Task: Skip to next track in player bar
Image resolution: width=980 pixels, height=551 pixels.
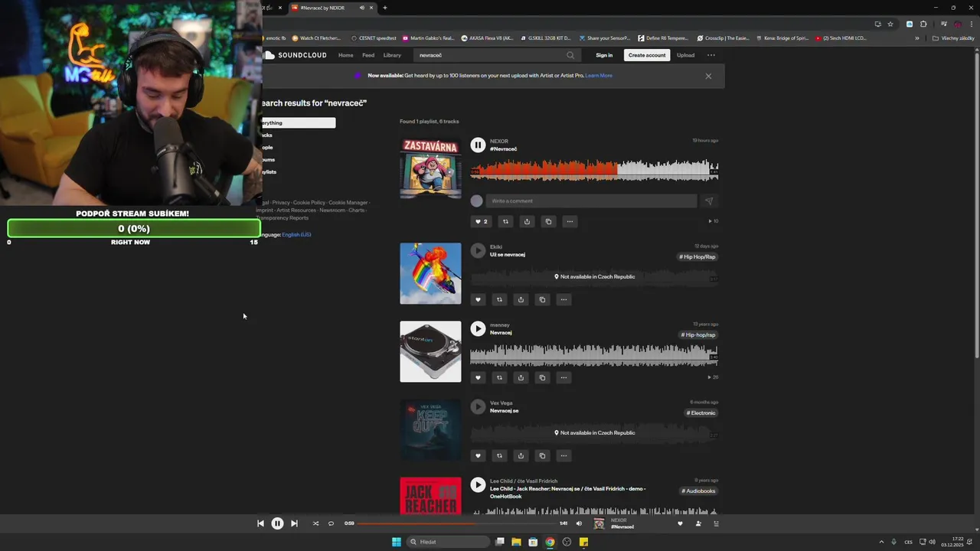Action: pyautogui.click(x=294, y=523)
